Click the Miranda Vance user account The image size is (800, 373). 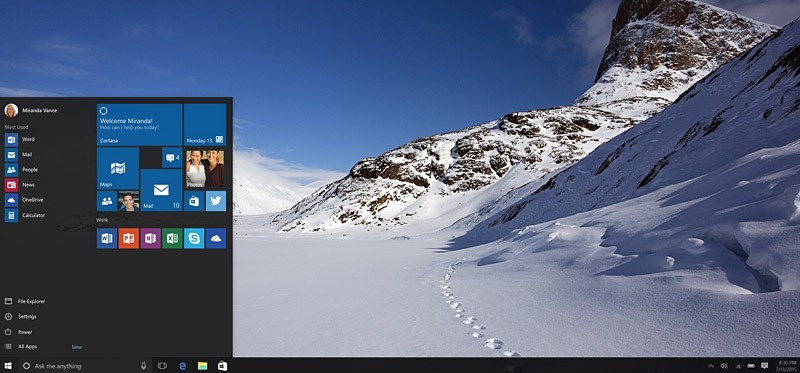(31, 110)
